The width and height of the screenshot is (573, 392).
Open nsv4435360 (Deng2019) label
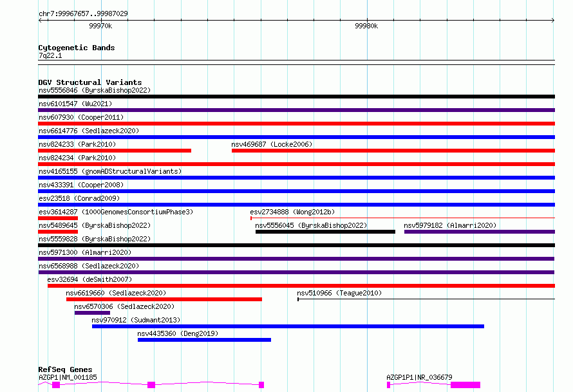pyautogui.click(x=178, y=333)
